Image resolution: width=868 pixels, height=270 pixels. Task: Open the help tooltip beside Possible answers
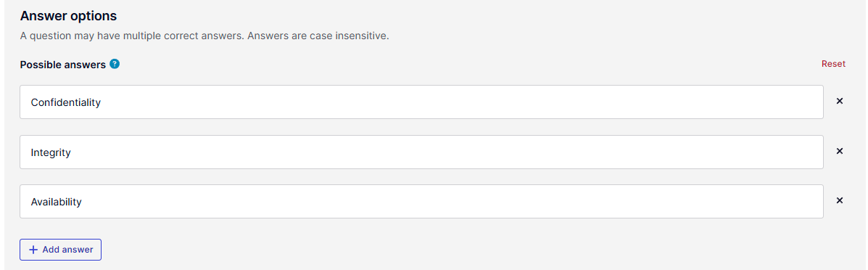pyautogui.click(x=115, y=64)
